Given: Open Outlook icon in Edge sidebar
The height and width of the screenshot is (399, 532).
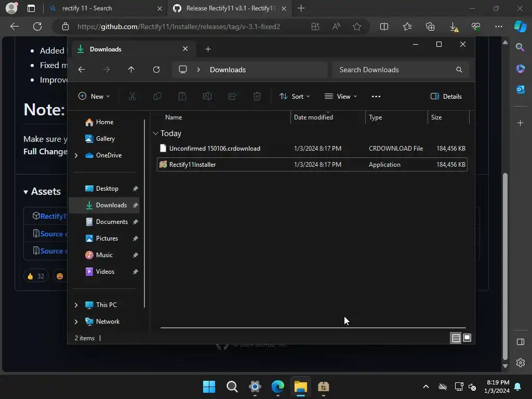Looking at the screenshot, I should point(520,89).
